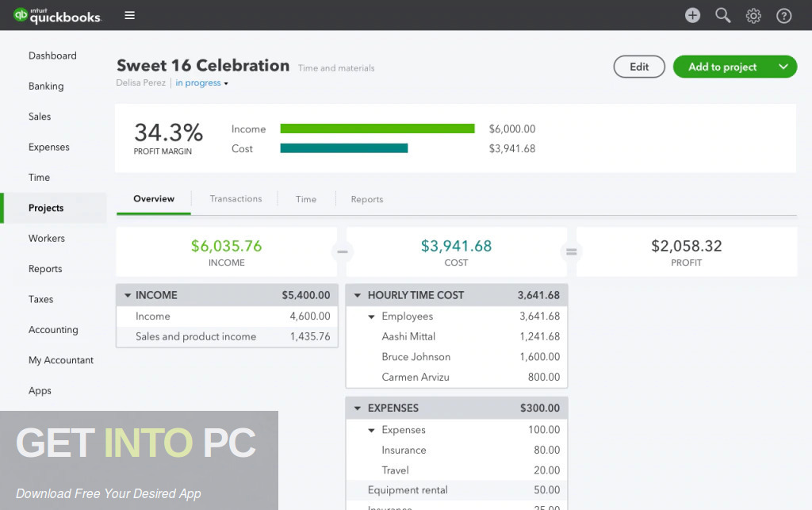Open the Settings gear icon
Screen dimensions: 812x510
point(753,15)
